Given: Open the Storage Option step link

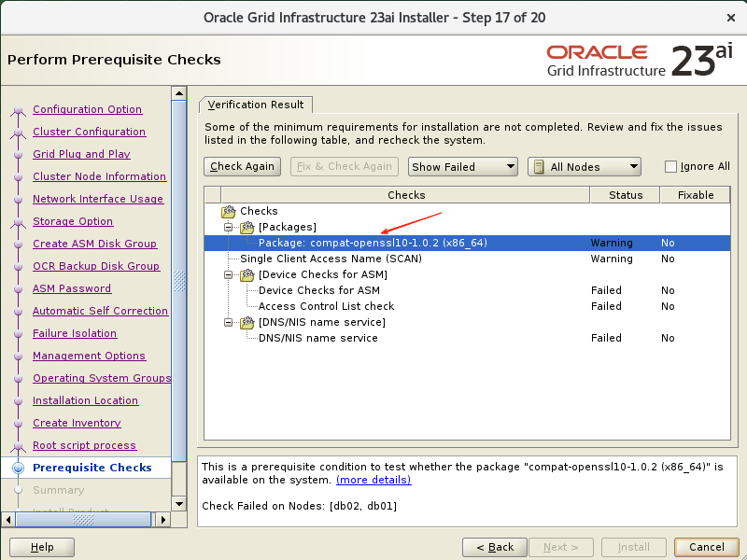Looking at the screenshot, I should click(73, 221).
